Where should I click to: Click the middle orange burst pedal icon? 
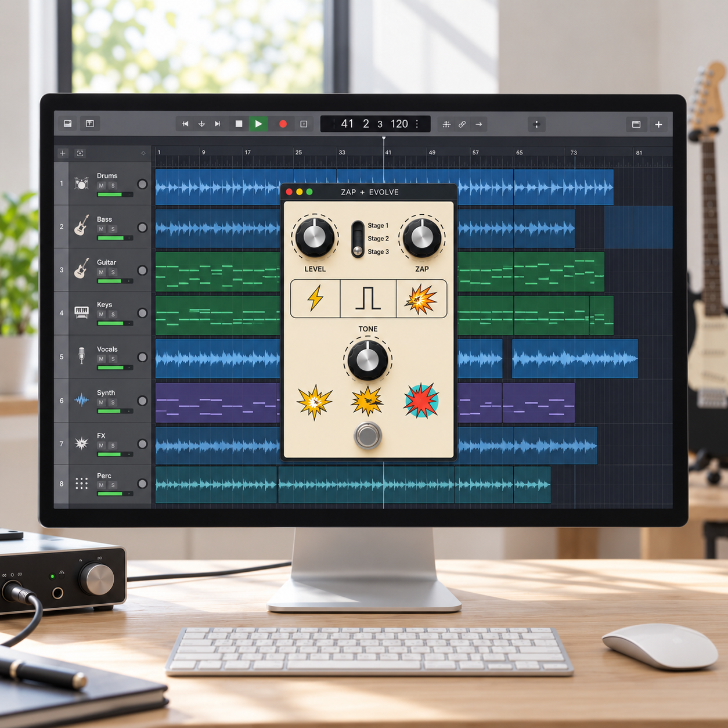coord(367,401)
